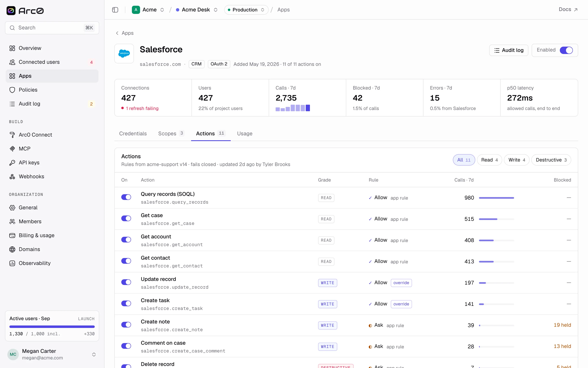
Task: Filter actions by Destructive
Action: click(x=551, y=160)
